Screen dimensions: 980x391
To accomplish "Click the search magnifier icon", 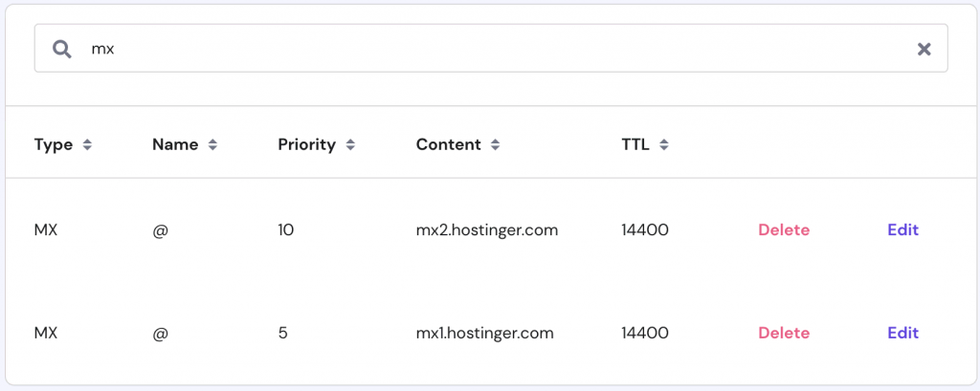I will pyautogui.click(x=62, y=49).
